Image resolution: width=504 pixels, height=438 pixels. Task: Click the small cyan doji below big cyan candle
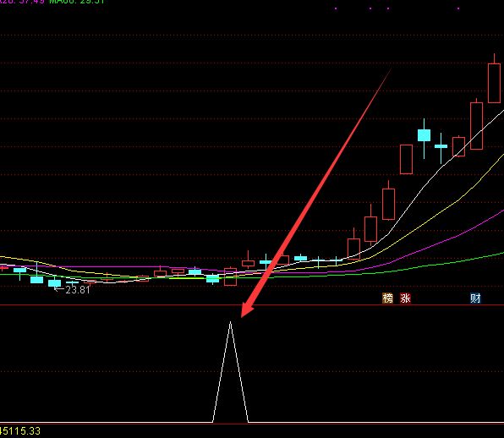click(x=441, y=146)
